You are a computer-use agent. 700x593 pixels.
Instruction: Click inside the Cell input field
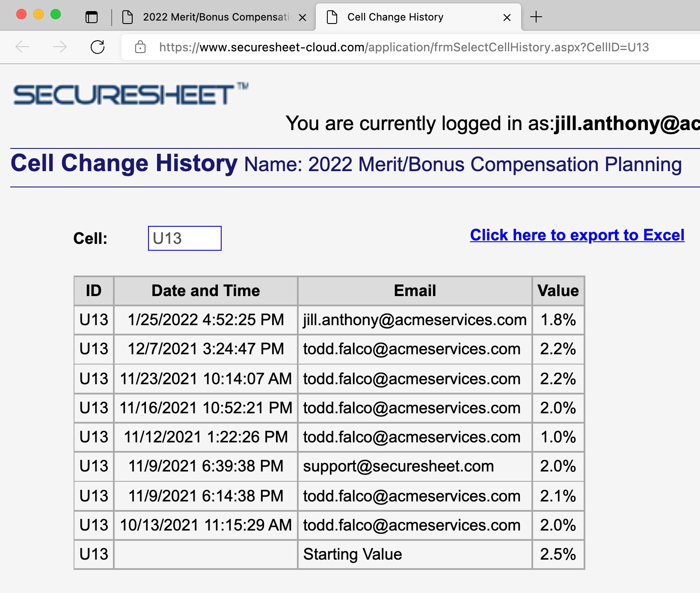pos(184,238)
